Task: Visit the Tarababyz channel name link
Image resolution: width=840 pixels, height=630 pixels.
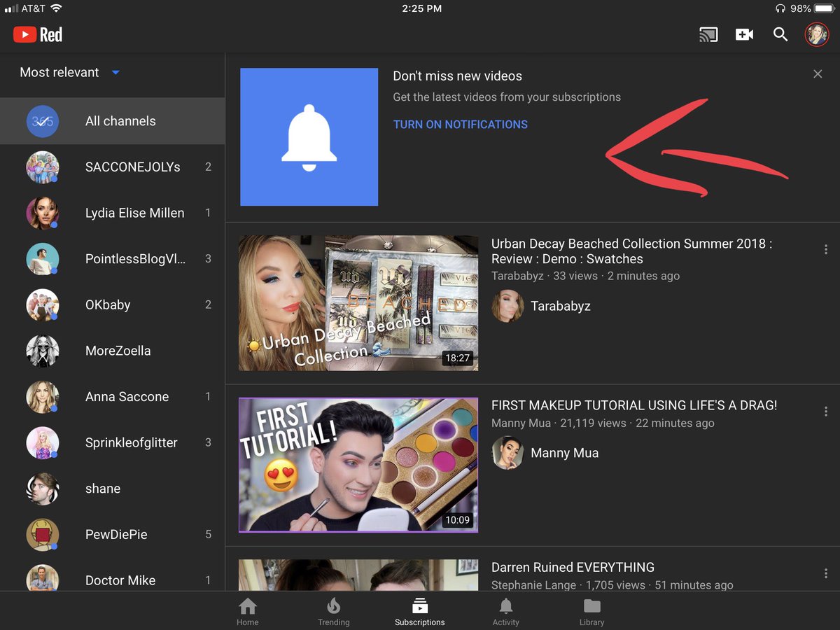Action: pos(561,306)
